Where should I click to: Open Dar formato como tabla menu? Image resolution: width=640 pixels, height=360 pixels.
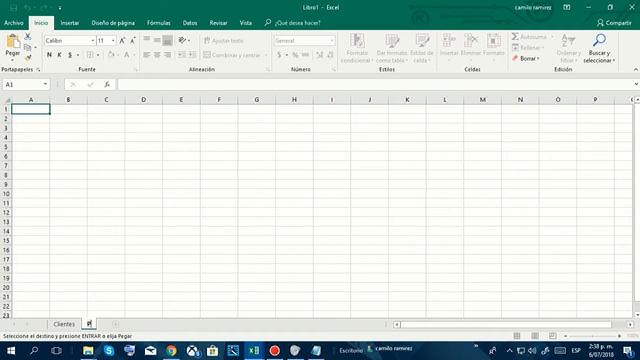(392, 48)
